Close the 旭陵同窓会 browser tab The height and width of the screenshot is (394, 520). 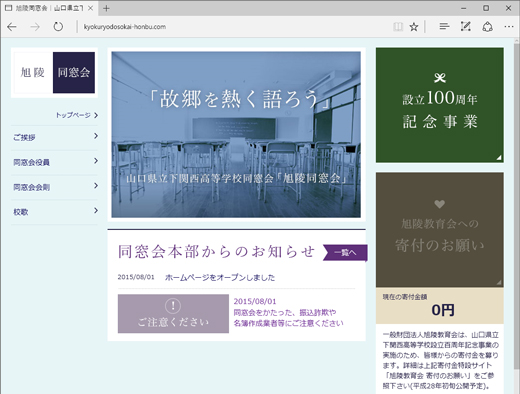[90, 8]
